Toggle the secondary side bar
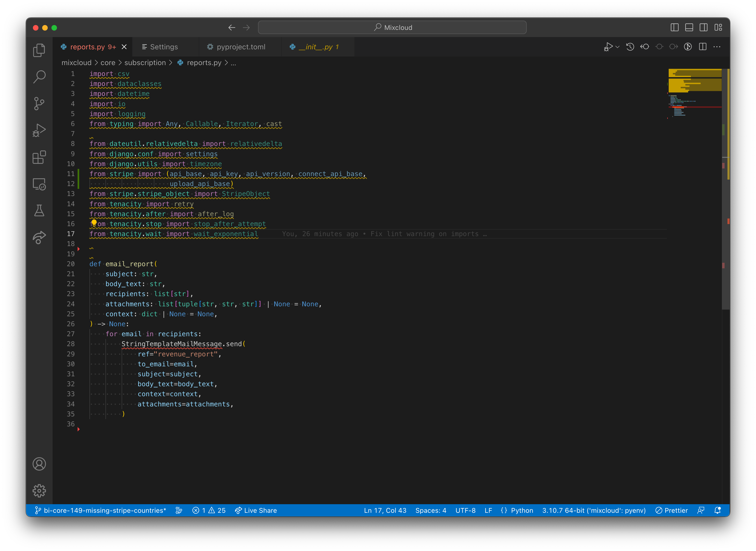The height and width of the screenshot is (551, 756). pos(704,27)
